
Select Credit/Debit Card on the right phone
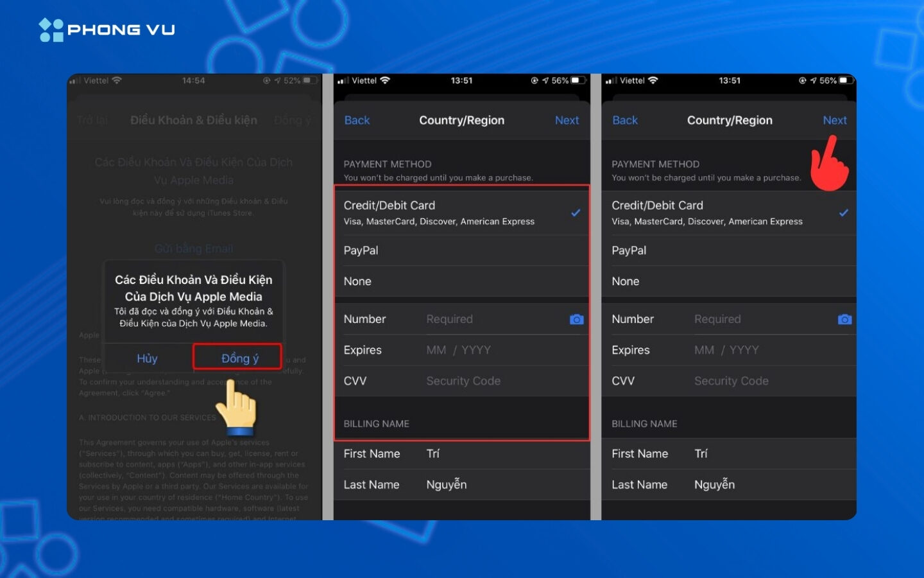coord(730,213)
